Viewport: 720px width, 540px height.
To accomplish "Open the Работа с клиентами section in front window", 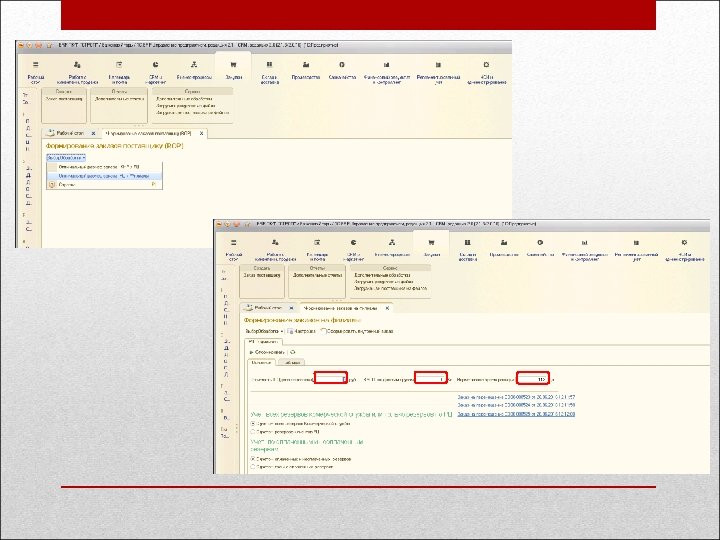I will (x=275, y=250).
